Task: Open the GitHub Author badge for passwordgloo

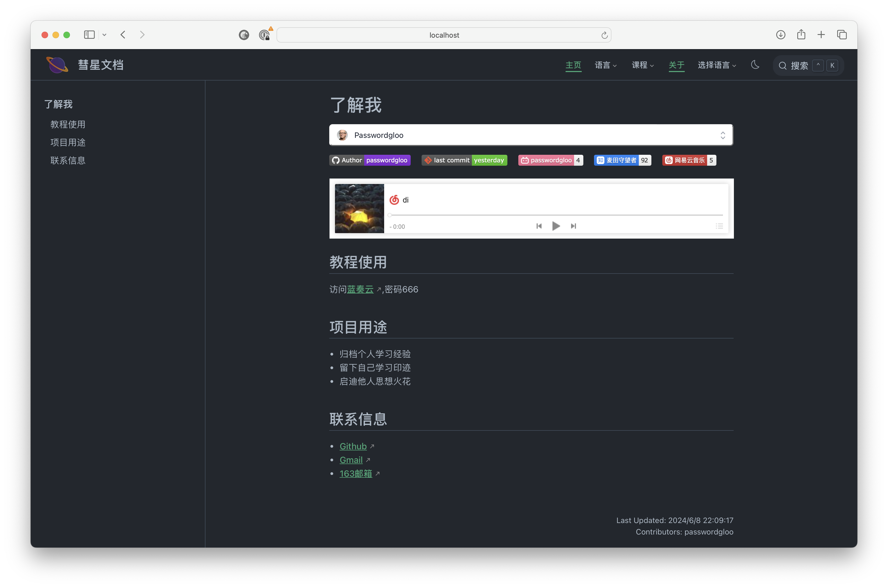Action: [x=369, y=160]
